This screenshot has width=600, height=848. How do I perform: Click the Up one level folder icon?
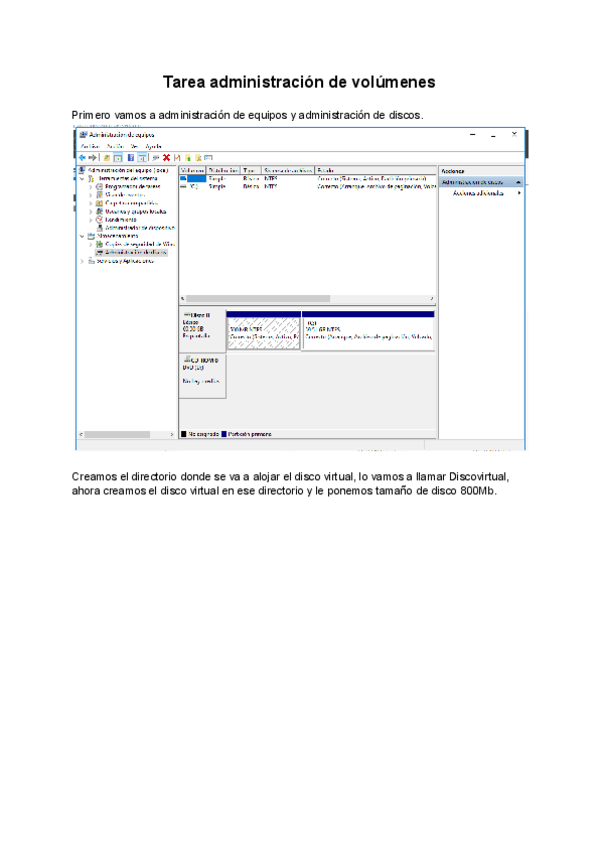click(107, 157)
